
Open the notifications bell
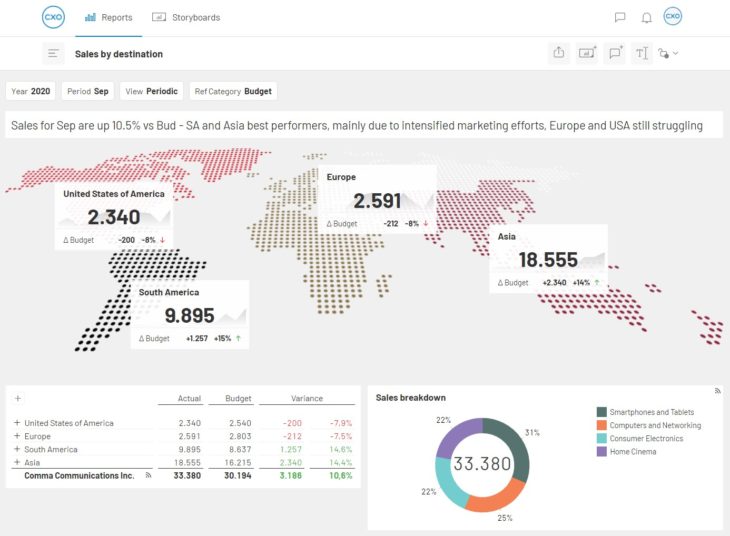click(x=646, y=17)
